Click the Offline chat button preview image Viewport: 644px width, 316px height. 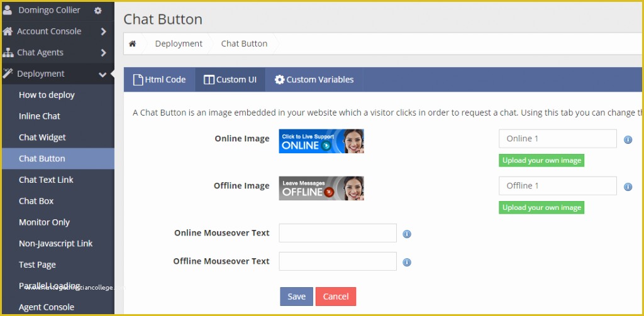(x=321, y=188)
